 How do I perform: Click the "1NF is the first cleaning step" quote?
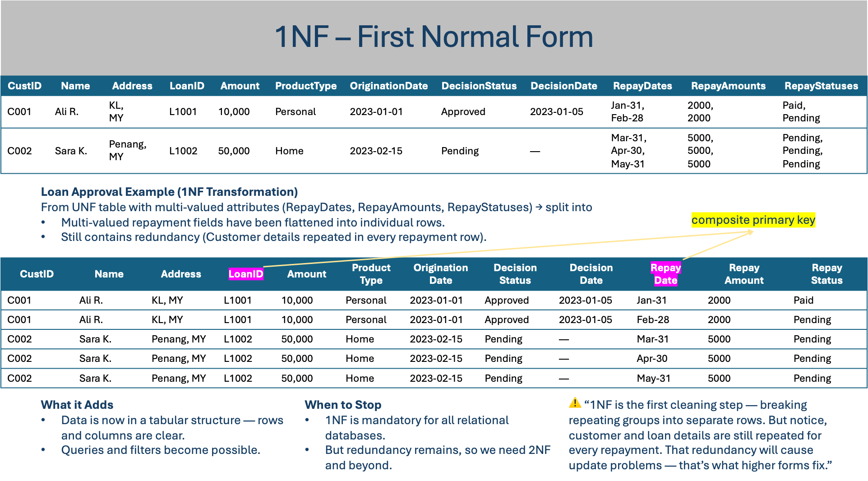click(x=700, y=435)
